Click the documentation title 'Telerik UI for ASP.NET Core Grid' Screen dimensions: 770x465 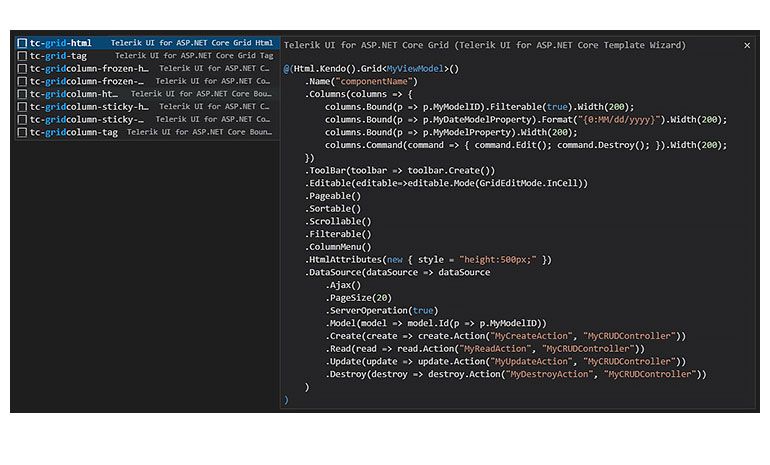coord(366,45)
